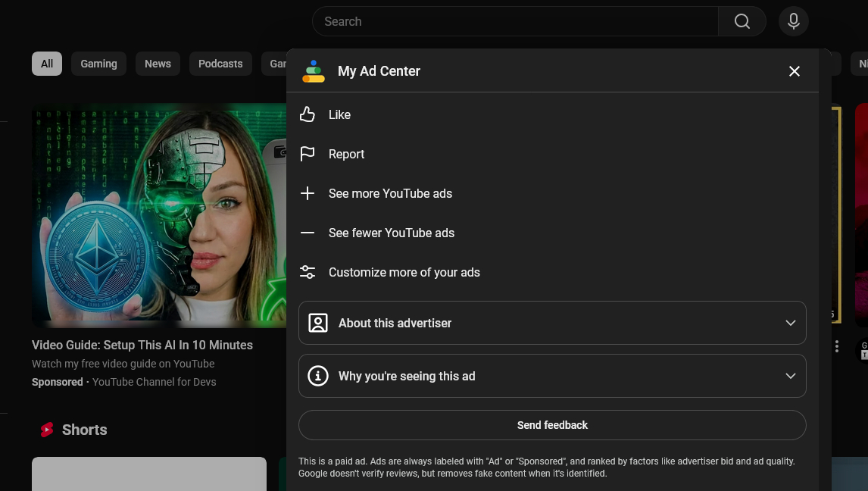Image resolution: width=868 pixels, height=491 pixels.
Task: Open the three-dot menu beside the video
Action: (x=836, y=346)
